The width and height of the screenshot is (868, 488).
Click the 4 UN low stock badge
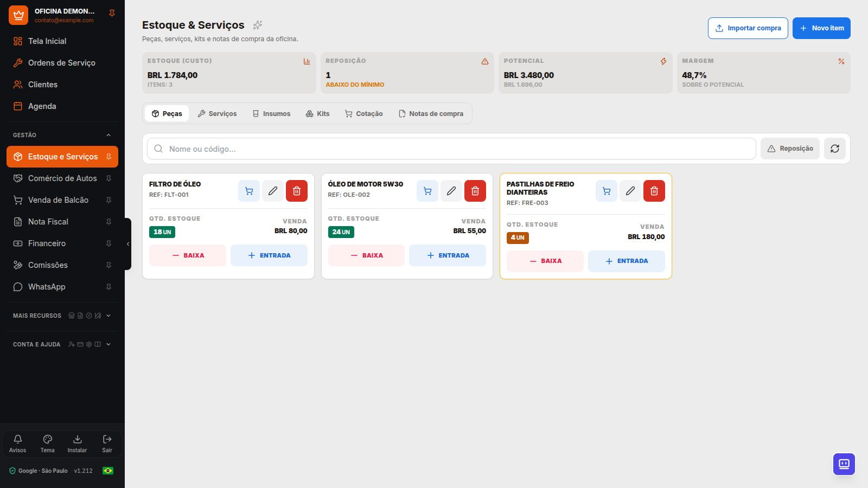[x=518, y=237]
